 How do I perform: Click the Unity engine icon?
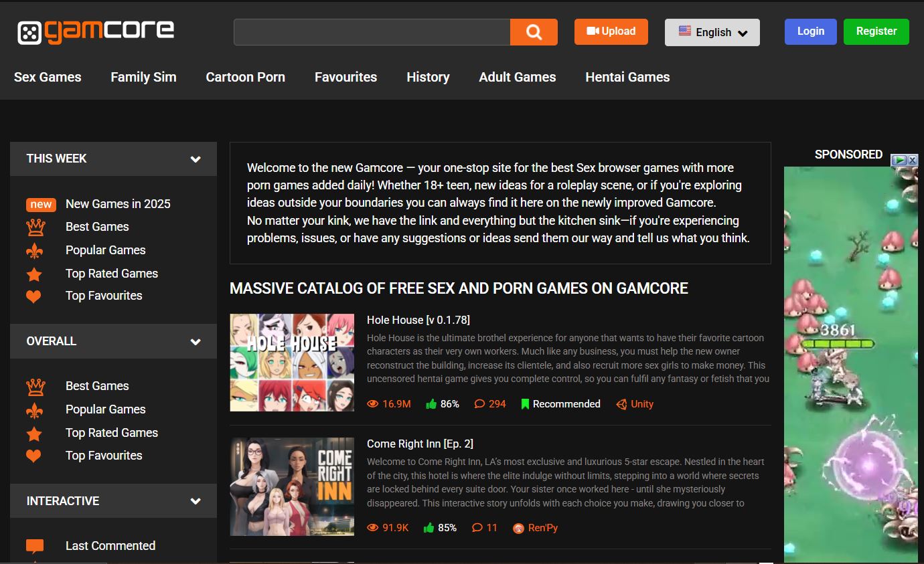[x=621, y=404]
